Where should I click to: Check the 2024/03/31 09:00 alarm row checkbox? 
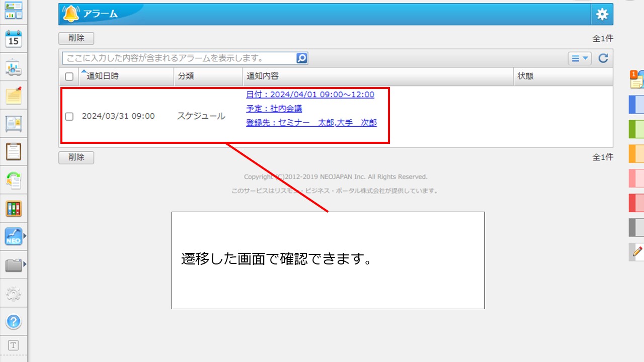[69, 116]
